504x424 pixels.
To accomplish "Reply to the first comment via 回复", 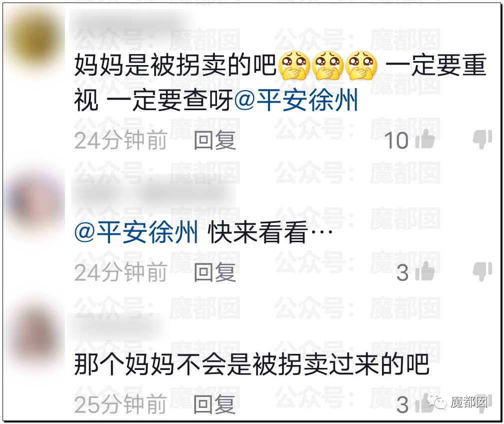I will (x=214, y=140).
